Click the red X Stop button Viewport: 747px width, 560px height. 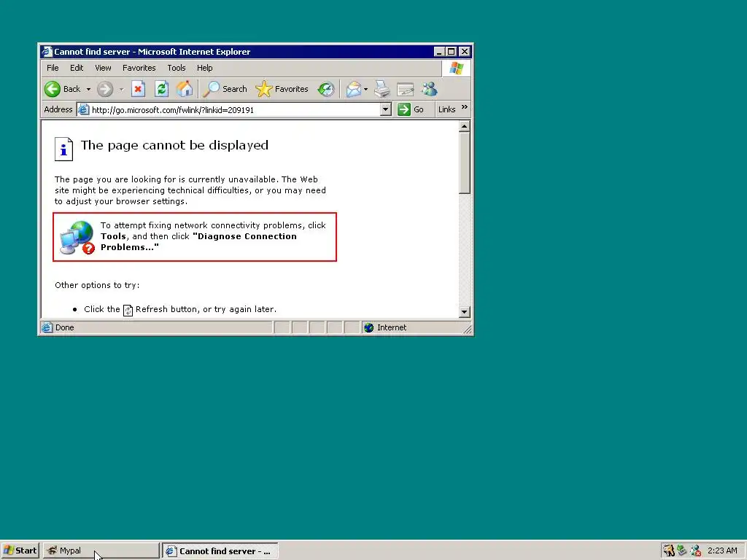click(x=138, y=89)
